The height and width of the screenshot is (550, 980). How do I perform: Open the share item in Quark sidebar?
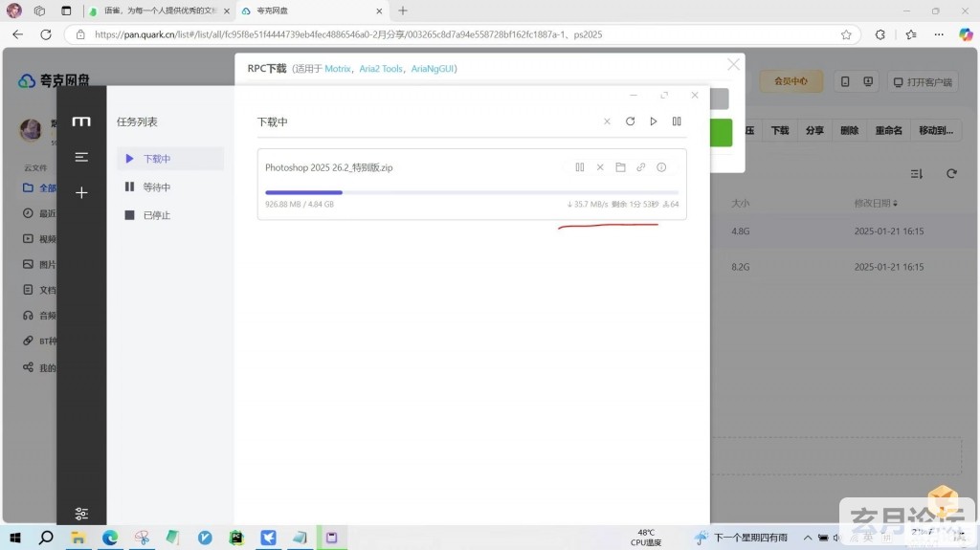[38, 367]
